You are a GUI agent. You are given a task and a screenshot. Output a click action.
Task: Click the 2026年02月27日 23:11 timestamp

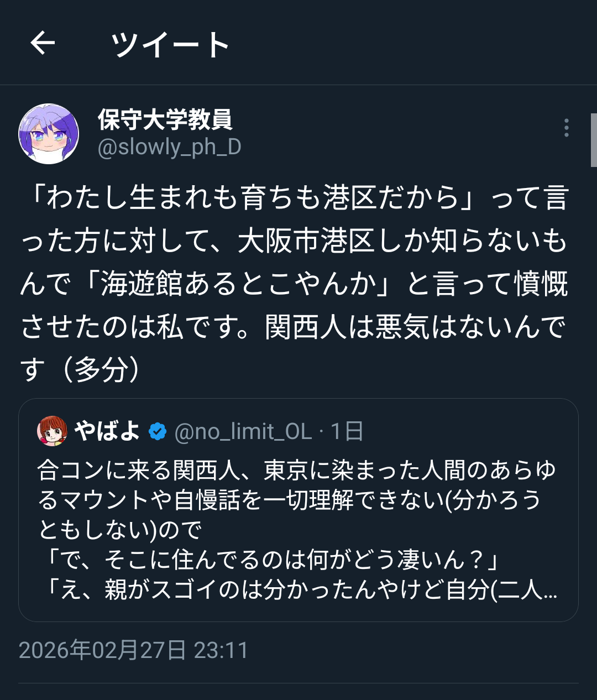(x=133, y=650)
